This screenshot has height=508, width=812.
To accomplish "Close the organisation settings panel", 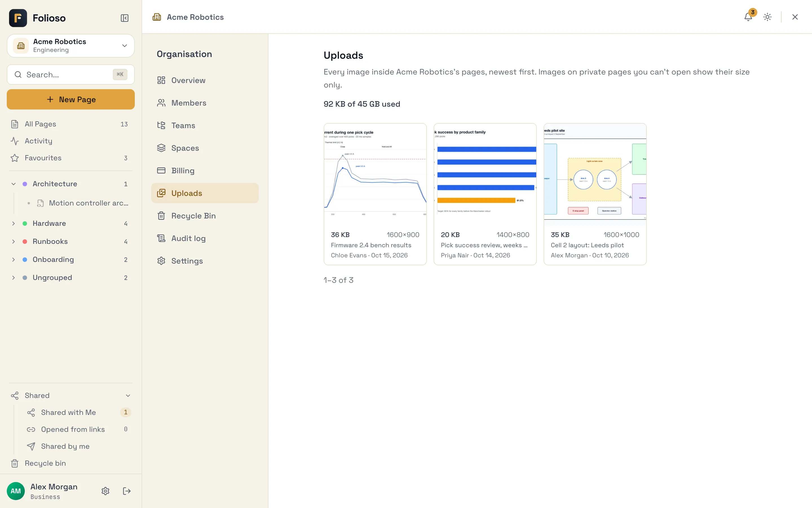I will pyautogui.click(x=795, y=17).
